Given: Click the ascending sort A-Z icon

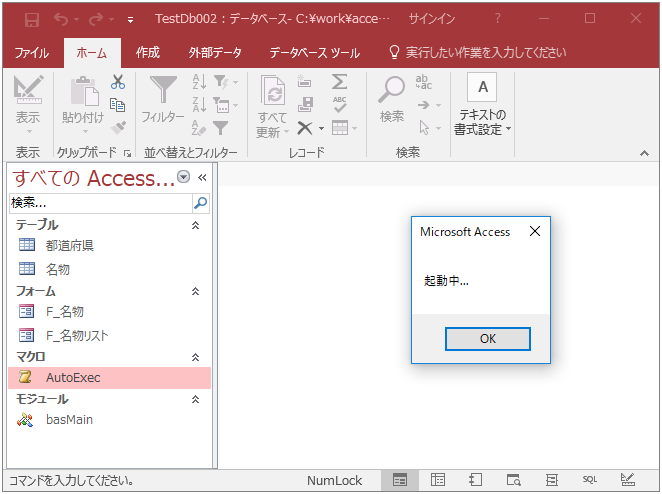Looking at the screenshot, I should click(x=199, y=81).
